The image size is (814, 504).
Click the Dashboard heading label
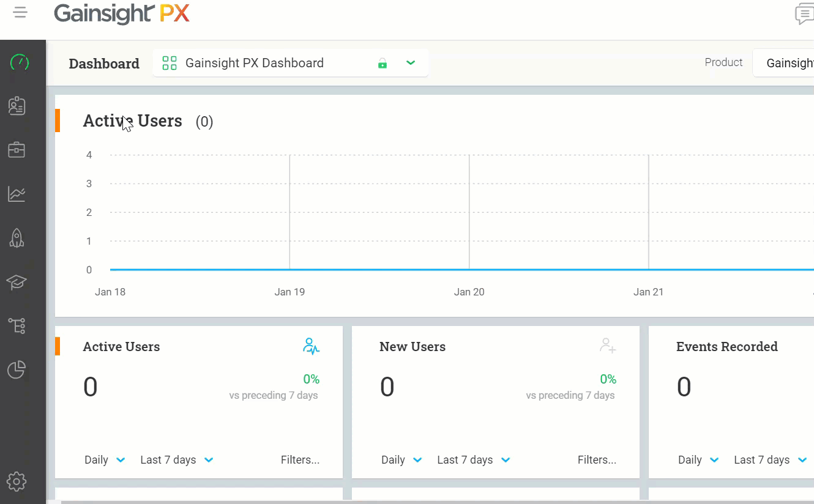pos(104,64)
